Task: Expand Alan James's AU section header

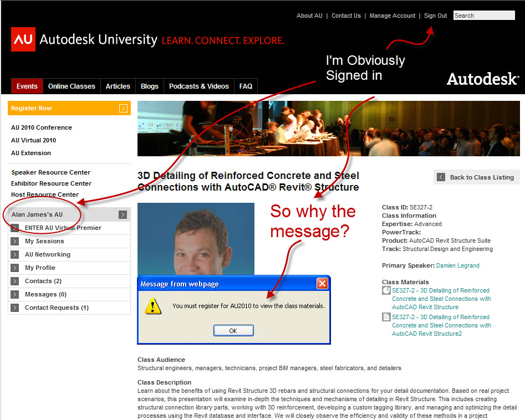Action: coord(69,214)
